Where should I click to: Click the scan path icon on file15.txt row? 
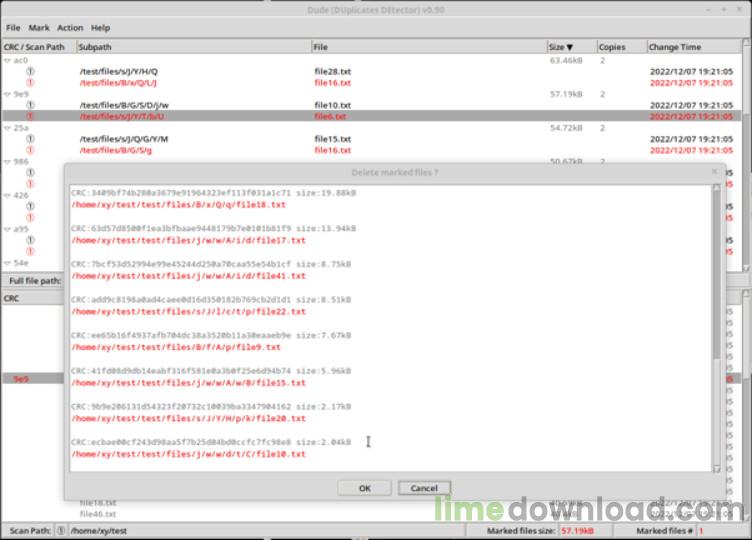point(30,139)
